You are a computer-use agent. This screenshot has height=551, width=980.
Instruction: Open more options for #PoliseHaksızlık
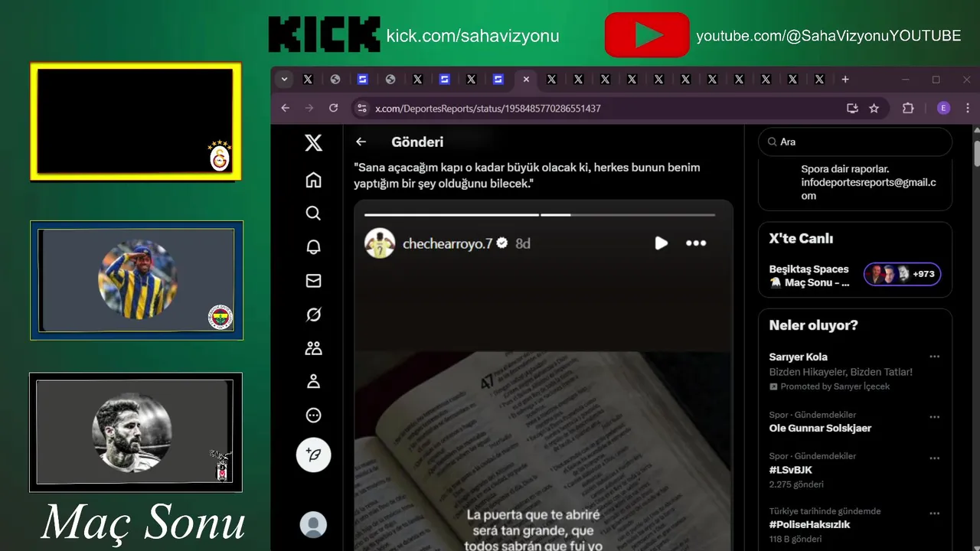(934, 514)
